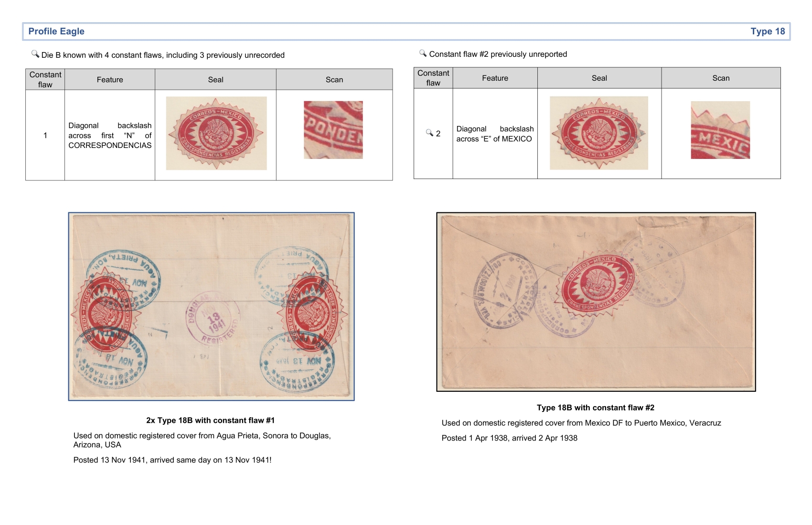
Task: Click the Profile Eagle heading
Action: 56,31
